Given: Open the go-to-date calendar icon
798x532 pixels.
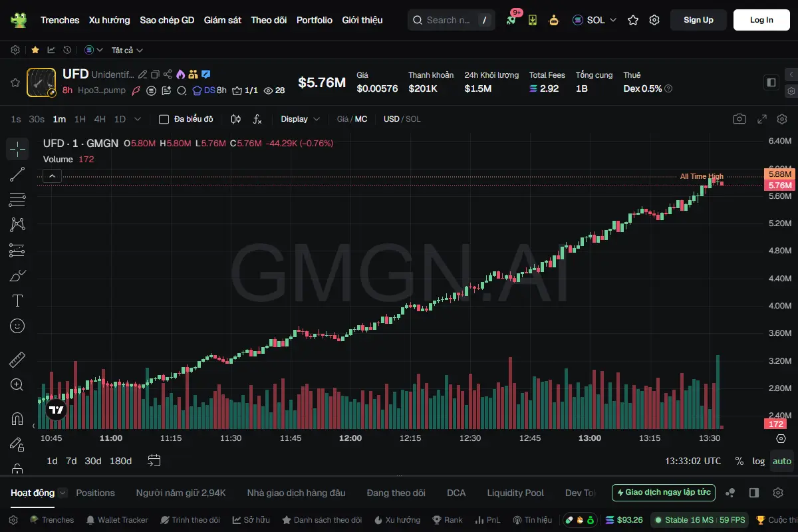Looking at the screenshot, I should click(x=154, y=460).
